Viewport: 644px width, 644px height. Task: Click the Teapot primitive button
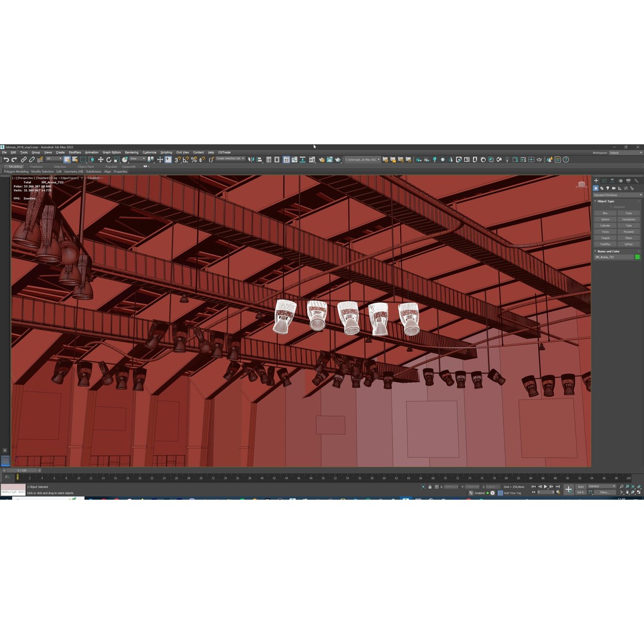(x=605, y=238)
